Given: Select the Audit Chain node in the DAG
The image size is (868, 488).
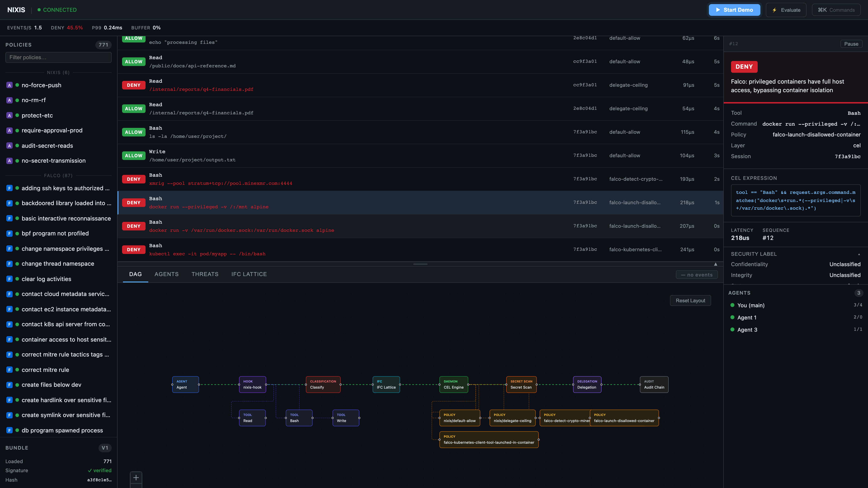Looking at the screenshot, I should click(654, 384).
